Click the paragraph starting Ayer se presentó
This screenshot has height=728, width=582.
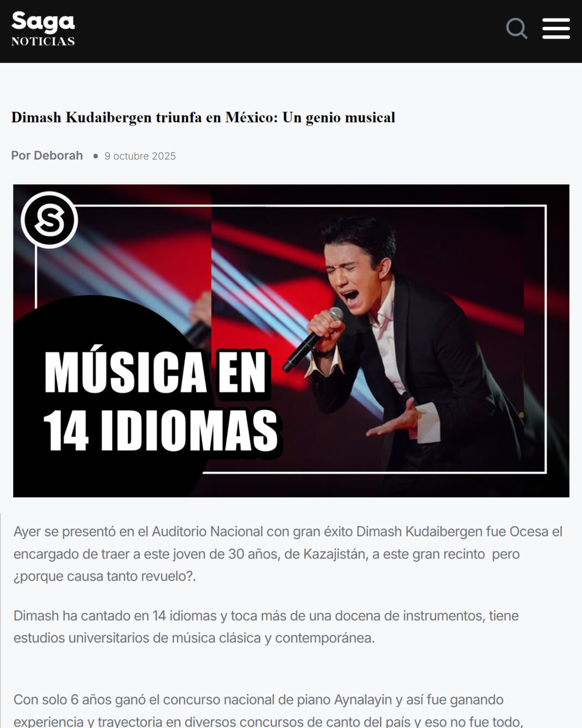[288, 553]
